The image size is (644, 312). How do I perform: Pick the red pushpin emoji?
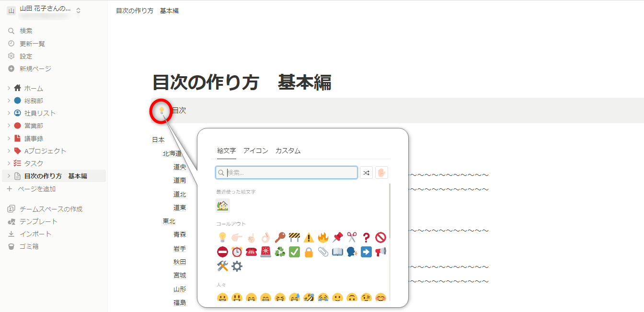[337, 237]
